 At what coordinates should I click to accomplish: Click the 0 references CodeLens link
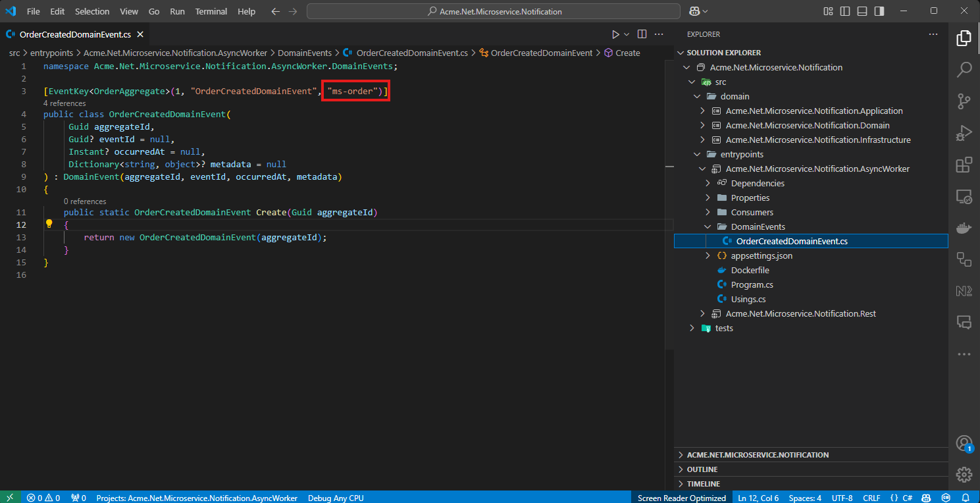pyautogui.click(x=85, y=201)
